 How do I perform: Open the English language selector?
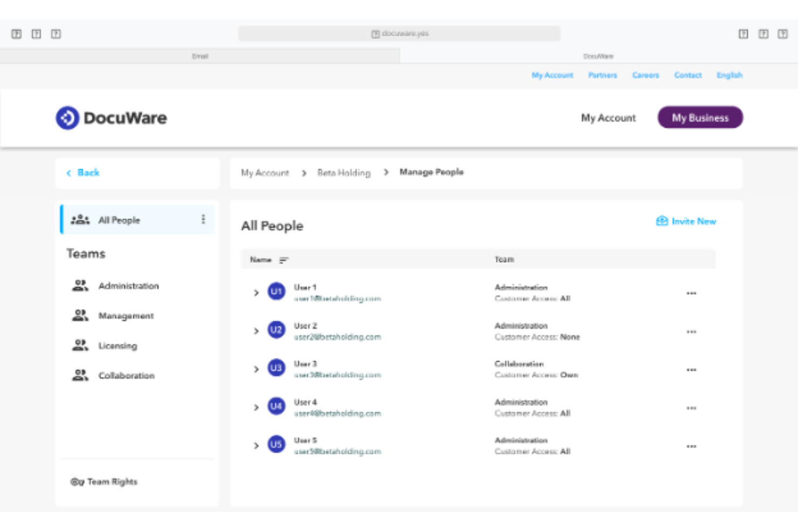(x=730, y=75)
